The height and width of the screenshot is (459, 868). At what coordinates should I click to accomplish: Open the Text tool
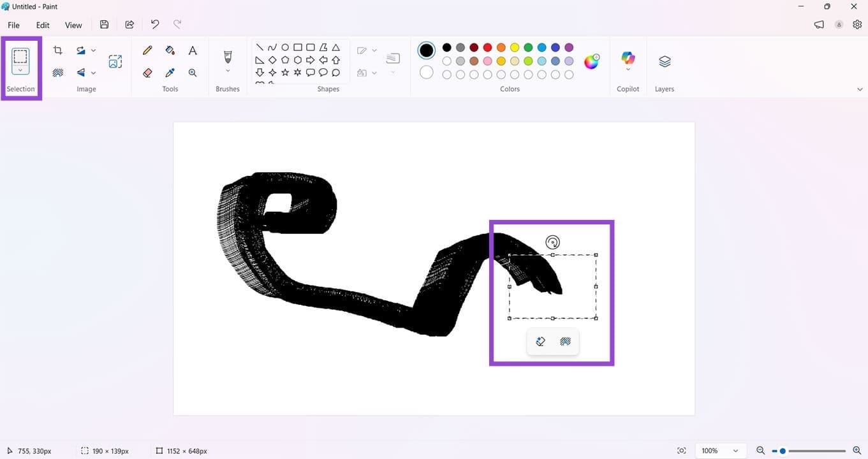pyautogui.click(x=192, y=50)
